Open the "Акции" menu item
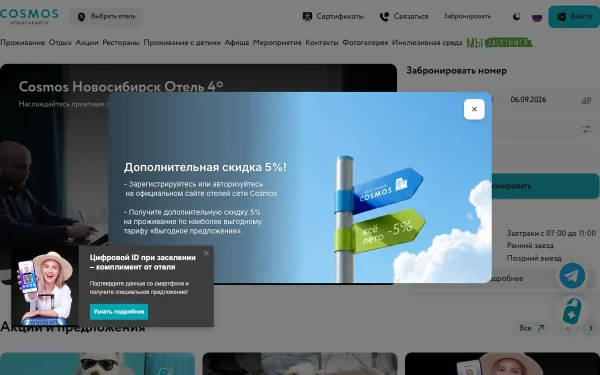Viewport: 600px width, 375px height. (x=87, y=42)
